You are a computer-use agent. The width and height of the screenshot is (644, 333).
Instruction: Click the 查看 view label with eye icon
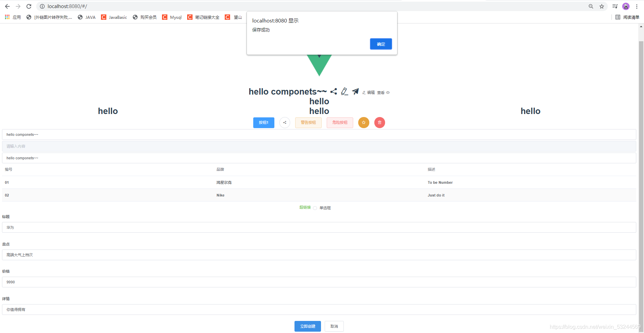[x=383, y=93]
